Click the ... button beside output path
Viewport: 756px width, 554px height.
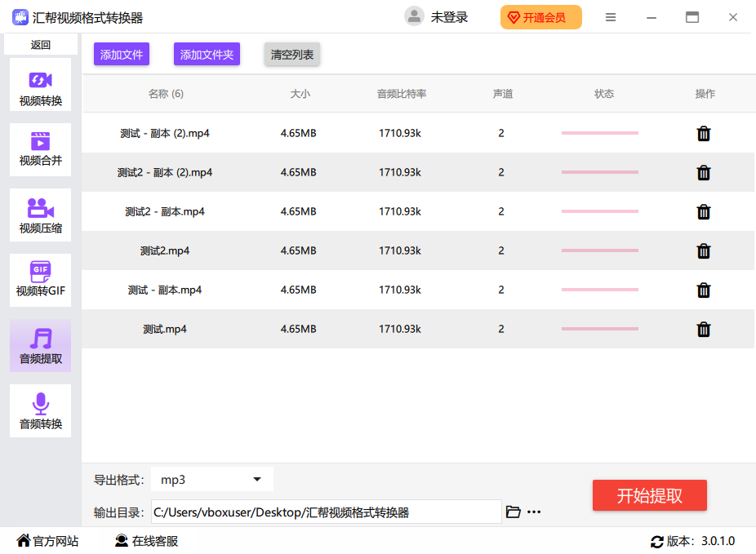coord(534,512)
